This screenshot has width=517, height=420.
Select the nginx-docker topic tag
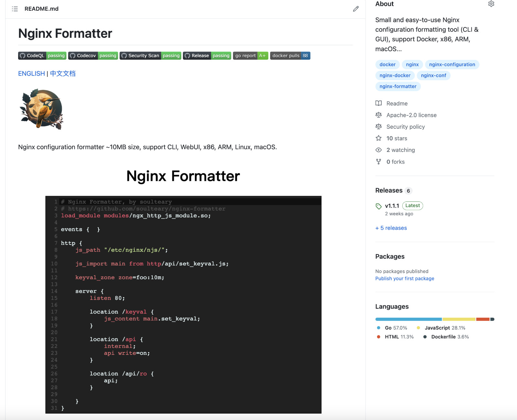click(x=395, y=76)
